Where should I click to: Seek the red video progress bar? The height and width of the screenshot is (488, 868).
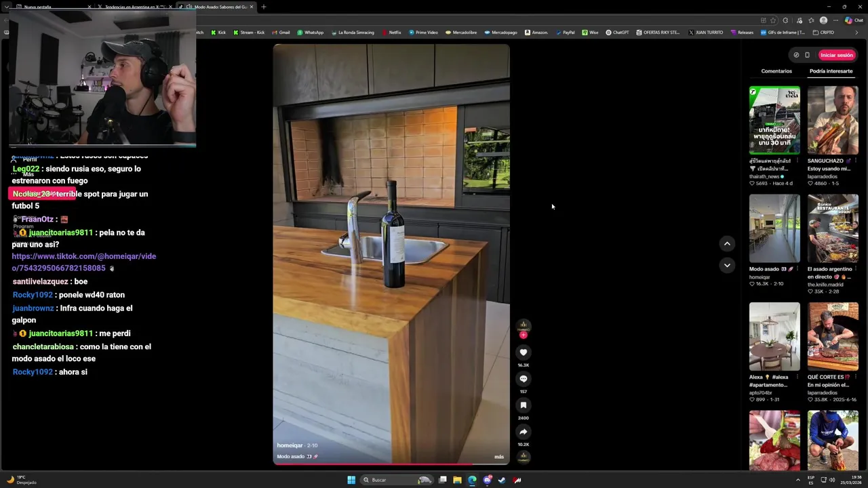pos(391,464)
